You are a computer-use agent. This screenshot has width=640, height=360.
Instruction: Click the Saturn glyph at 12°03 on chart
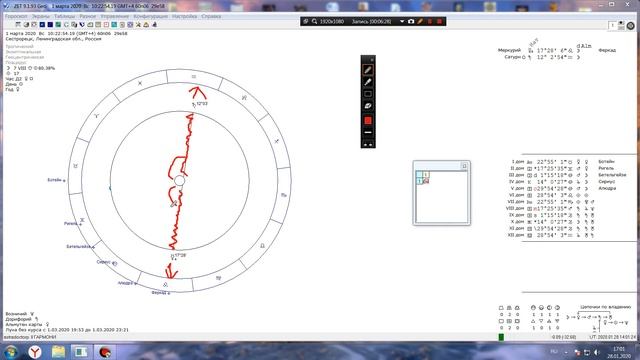(x=194, y=105)
